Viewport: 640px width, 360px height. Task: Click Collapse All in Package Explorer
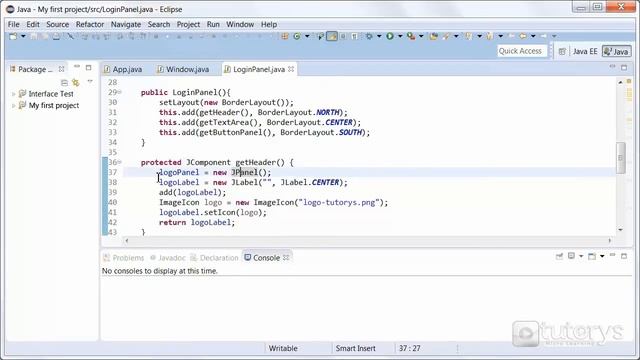[64, 82]
